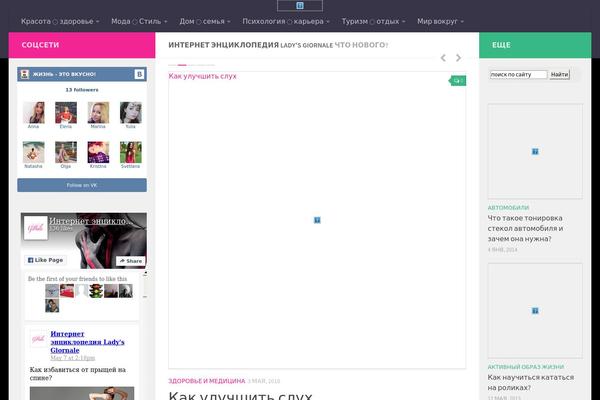Viewport: 600px width, 400px height.
Task: Click the Facebook widget scrollbar up arrow
Action: [145, 274]
